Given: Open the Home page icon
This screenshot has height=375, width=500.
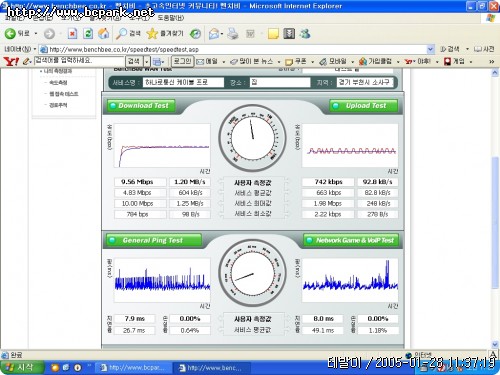Looking at the screenshot, I should 103,33.
